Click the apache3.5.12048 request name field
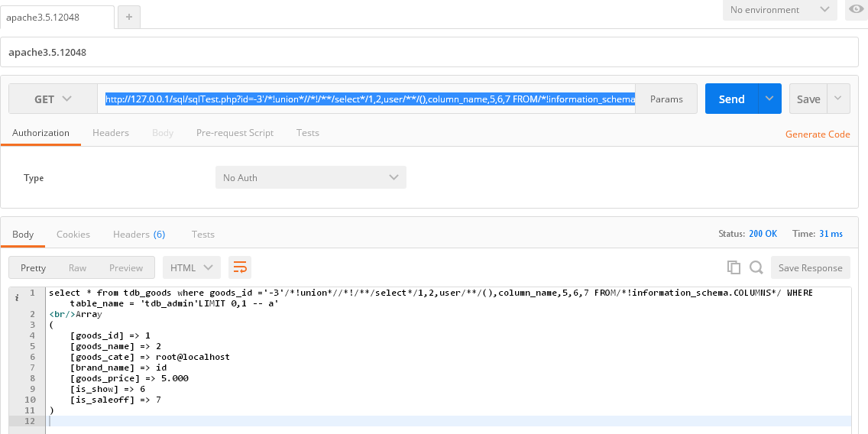 (x=429, y=52)
